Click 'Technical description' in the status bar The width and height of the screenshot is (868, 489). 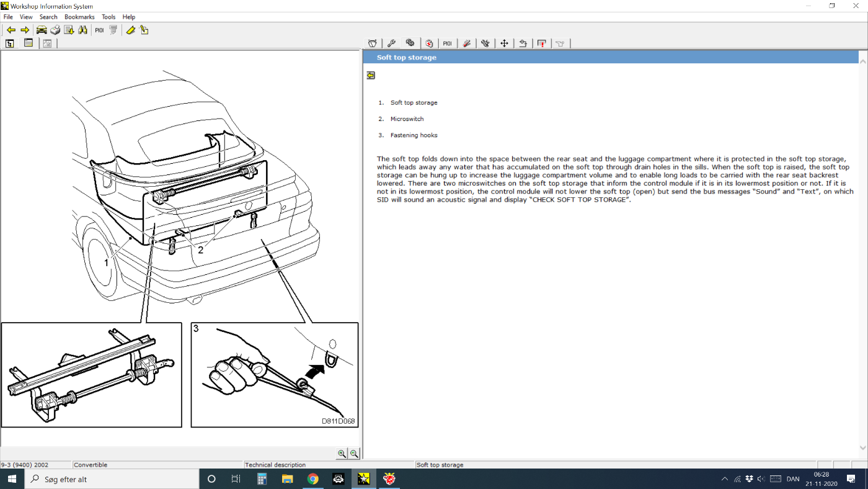[275, 465]
